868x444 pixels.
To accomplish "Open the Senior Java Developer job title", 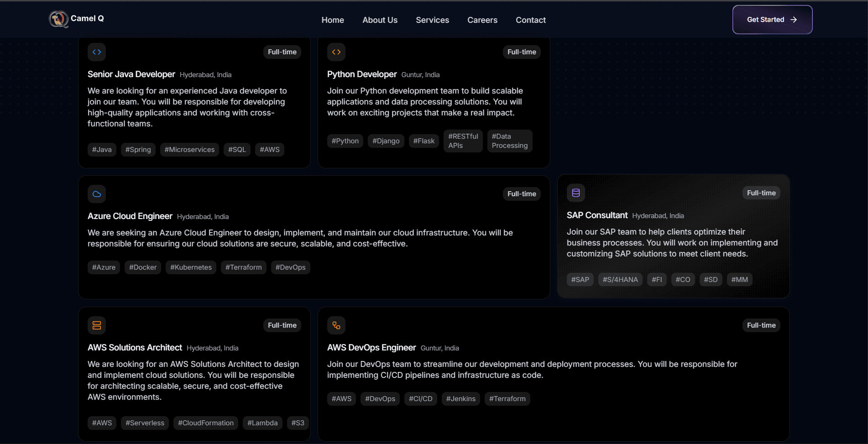I will point(131,74).
